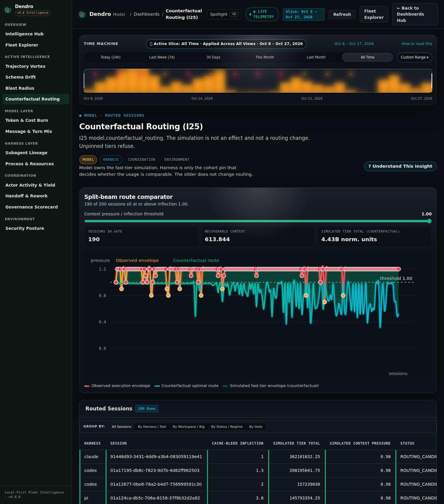444x504 pixels.
Task: Sort by the Simulated Tier Total column
Action: point(296,443)
